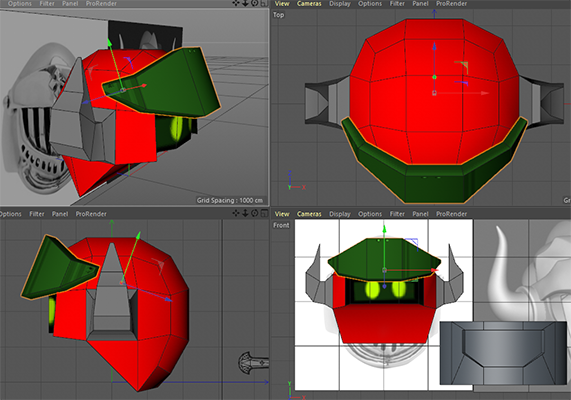Select the red chin plate in the Front viewport
The height and width of the screenshot is (400, 571).
pos(384,324)
